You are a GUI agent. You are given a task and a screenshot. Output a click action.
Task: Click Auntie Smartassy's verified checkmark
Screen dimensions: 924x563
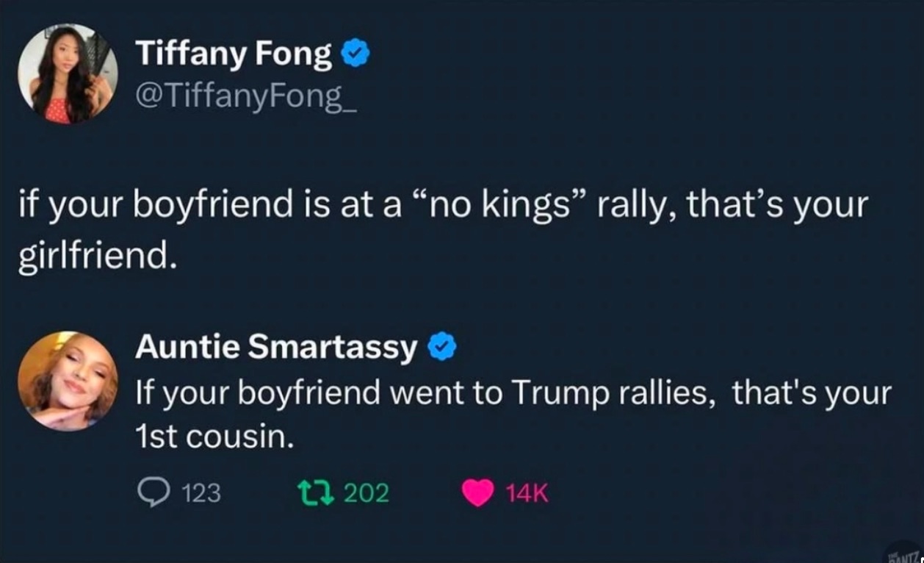point(441,346)
